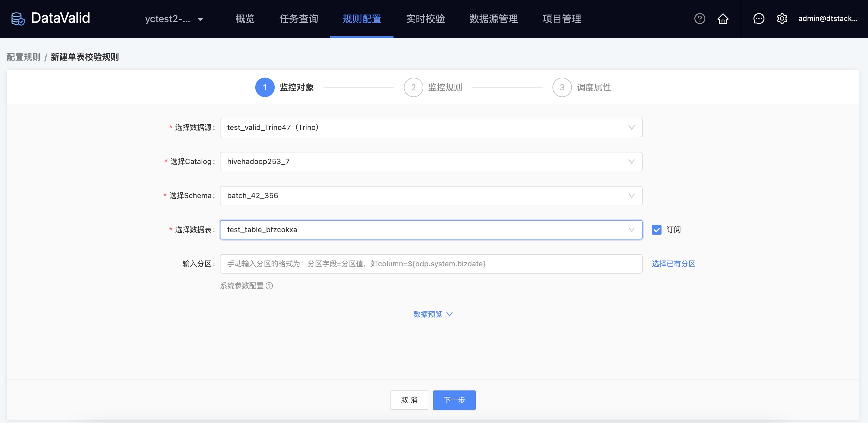This screenshot has height=423, width=868.
Task: Open the help question mark icon
Action: [x=700, y=19]
